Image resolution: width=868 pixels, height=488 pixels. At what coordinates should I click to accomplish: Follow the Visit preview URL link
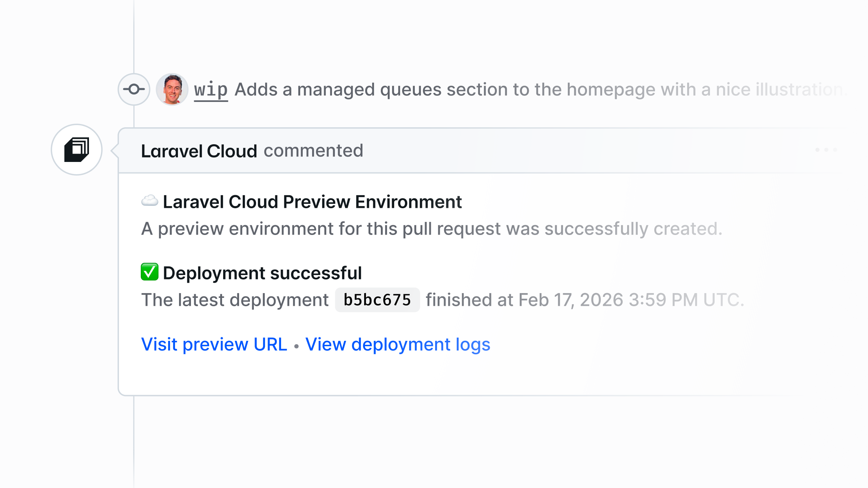214,344
